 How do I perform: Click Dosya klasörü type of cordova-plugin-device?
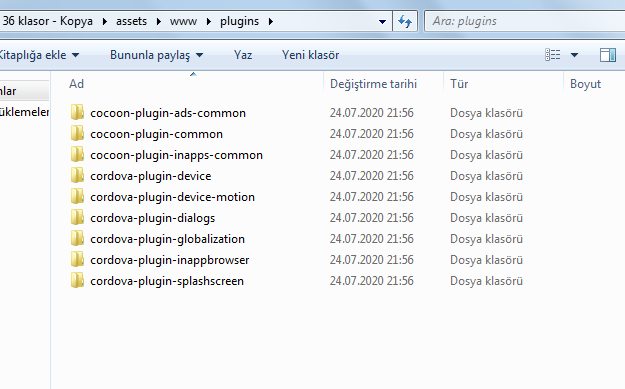[x=486, y=176]
